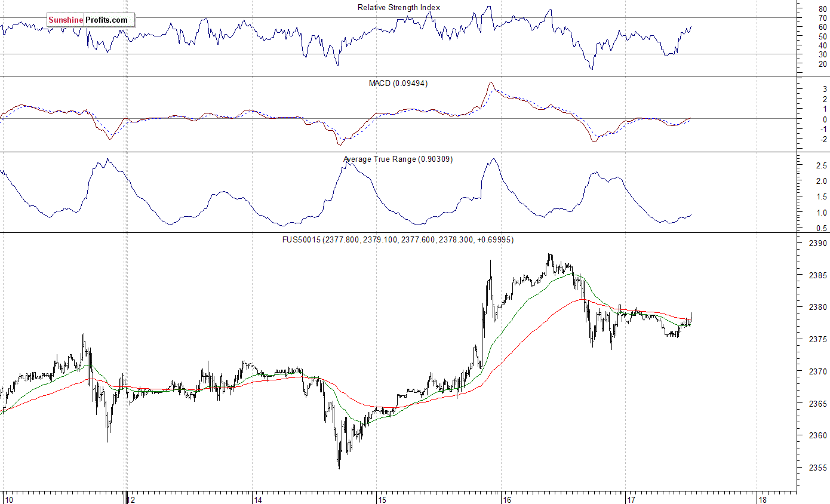This screenshot has height=504, width=830.
Task: Click the date label 17 on time axis
Action: click(x=631, y=499)
